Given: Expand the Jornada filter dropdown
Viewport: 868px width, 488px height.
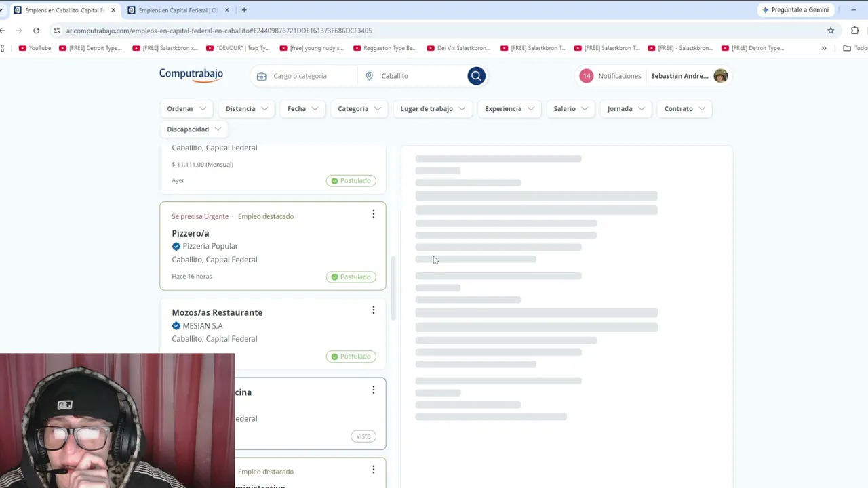Looking at the screenshot, I should tap(626, 108).
